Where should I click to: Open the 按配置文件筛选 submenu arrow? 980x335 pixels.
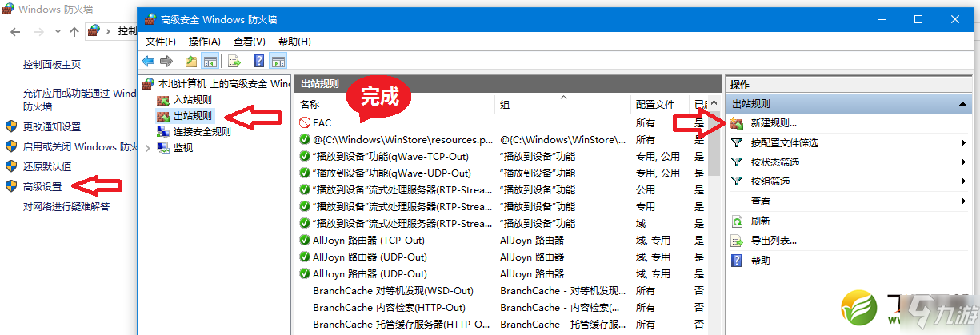[x=963, y=143]
